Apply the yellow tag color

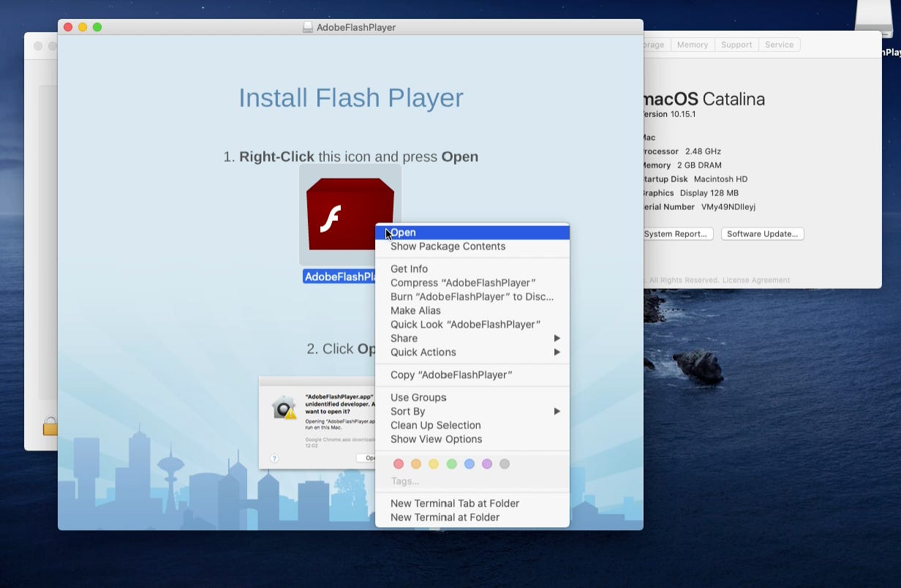(x=434, y=464)
